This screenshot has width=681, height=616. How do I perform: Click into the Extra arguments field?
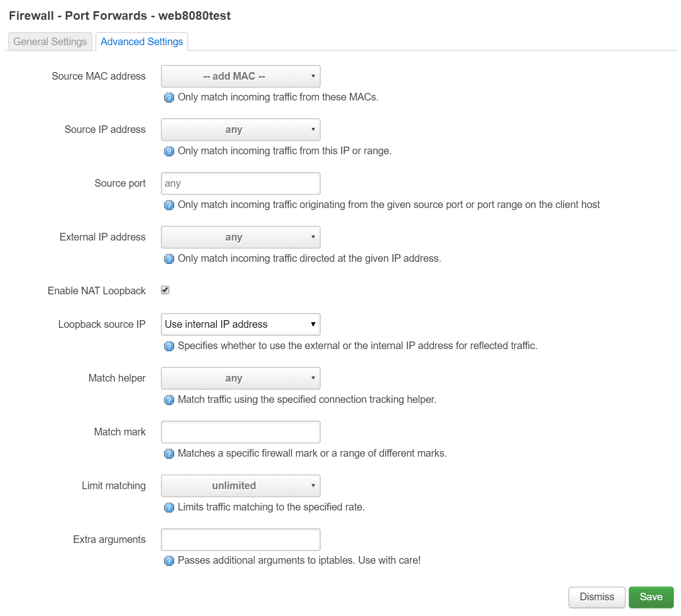pyautogui.click(x=241, y=539)
